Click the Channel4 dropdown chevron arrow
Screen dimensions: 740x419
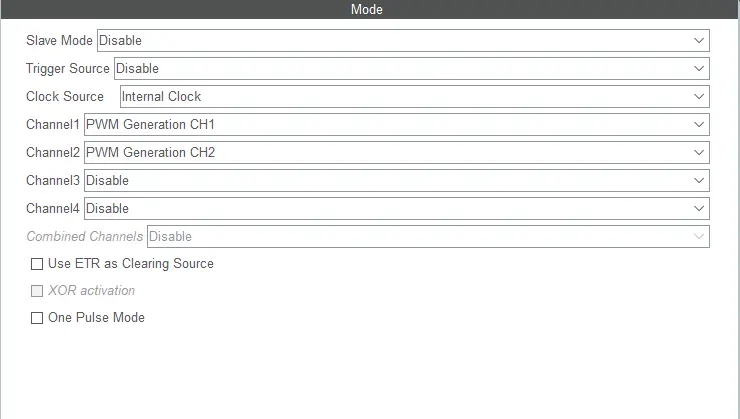coord(699,209)
